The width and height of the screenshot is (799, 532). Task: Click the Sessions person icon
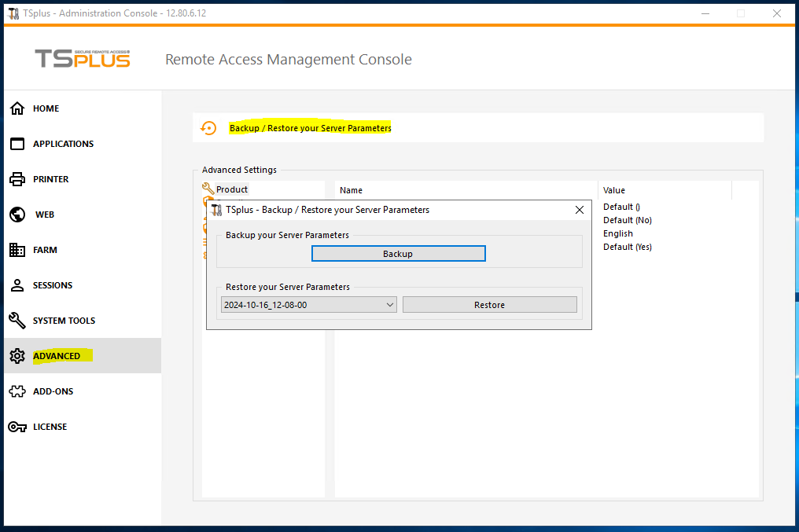click(x=17, y=285)
